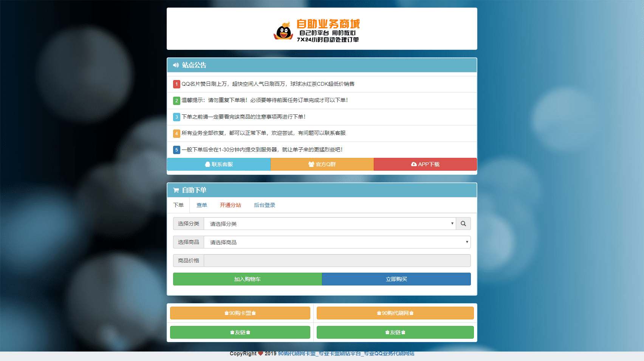The height and width of the screenshot is (361, 644).
Task: Click the blue 立即购买 button
Action: click(396, 279)
